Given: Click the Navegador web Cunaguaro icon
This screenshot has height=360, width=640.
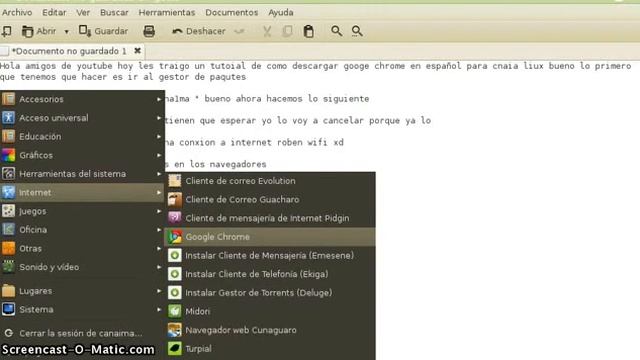Looking at the screenshot, I should (175, 330).
